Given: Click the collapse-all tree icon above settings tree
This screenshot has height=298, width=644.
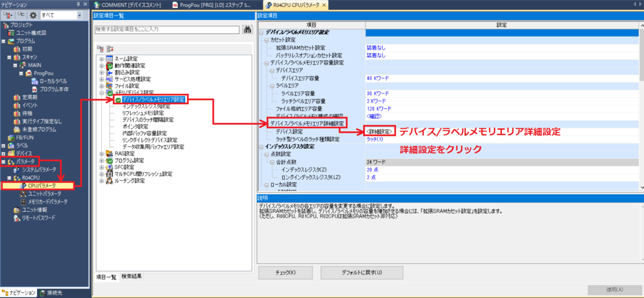Looking at the screenshot, I should pyautogui.click(x=109, y=48).
